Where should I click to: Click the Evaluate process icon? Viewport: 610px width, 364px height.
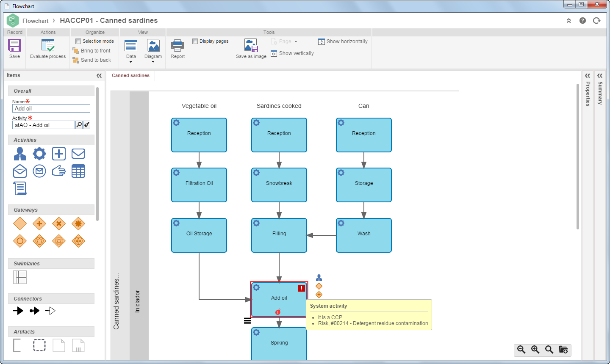click(48, 46)
